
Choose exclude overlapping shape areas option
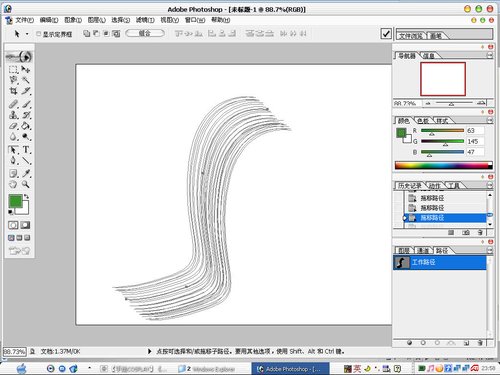[x=116, y=33]
